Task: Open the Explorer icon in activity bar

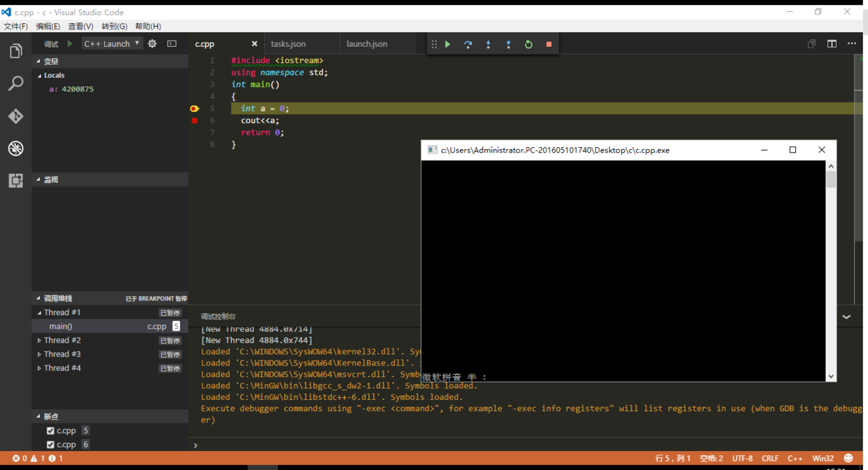Action: coord(15,51)
